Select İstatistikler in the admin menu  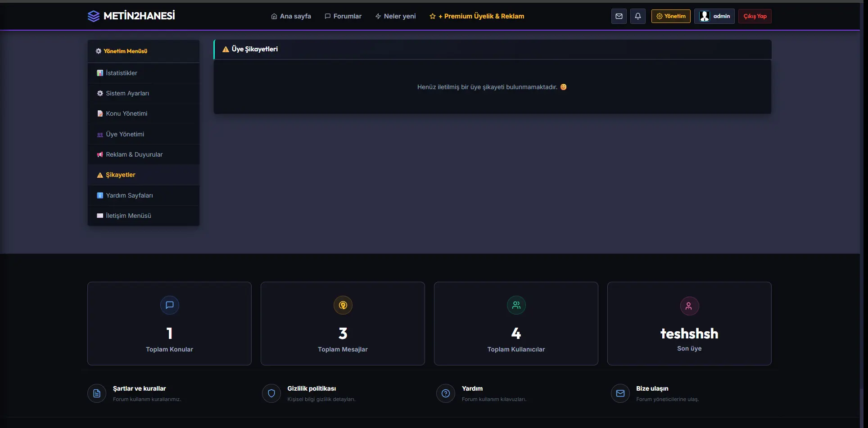point(144,73)
